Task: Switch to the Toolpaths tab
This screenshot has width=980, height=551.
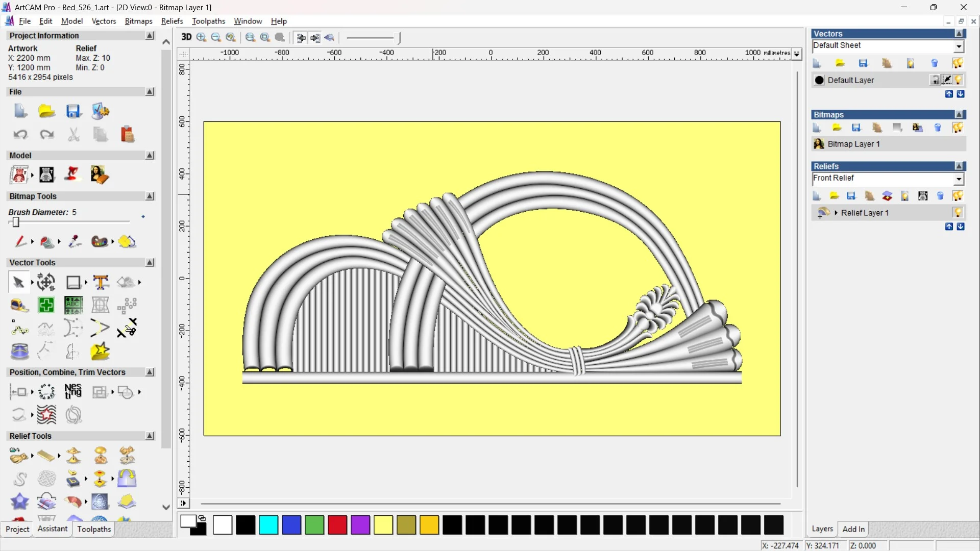Action: 94,529
